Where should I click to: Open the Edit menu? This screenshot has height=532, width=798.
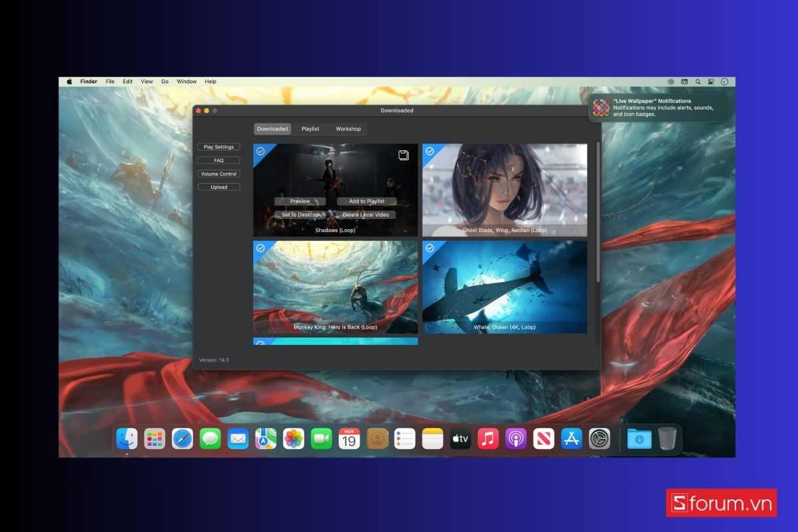[128, 82]
